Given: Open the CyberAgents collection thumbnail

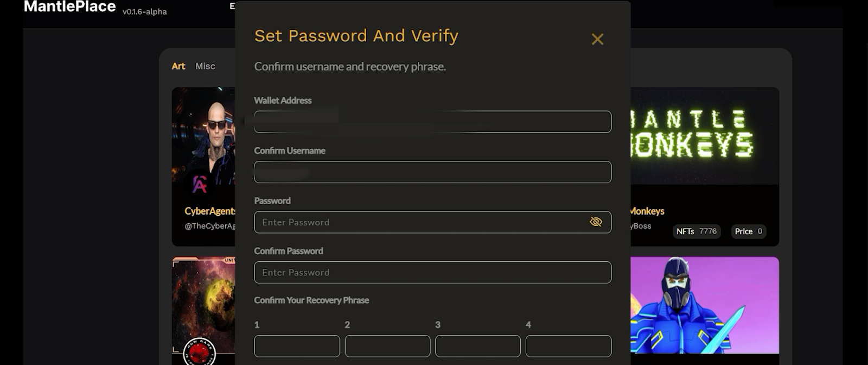Looking at the screenshot, I should pos(203,141).
